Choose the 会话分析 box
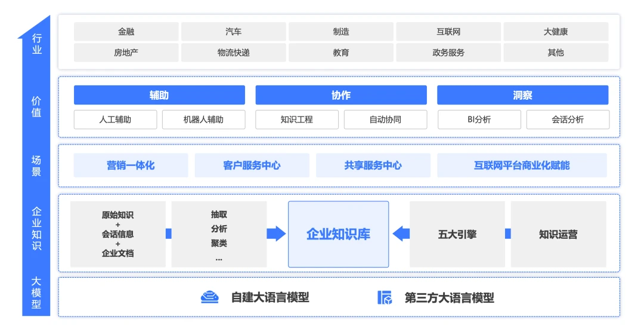 pos(568,119)
